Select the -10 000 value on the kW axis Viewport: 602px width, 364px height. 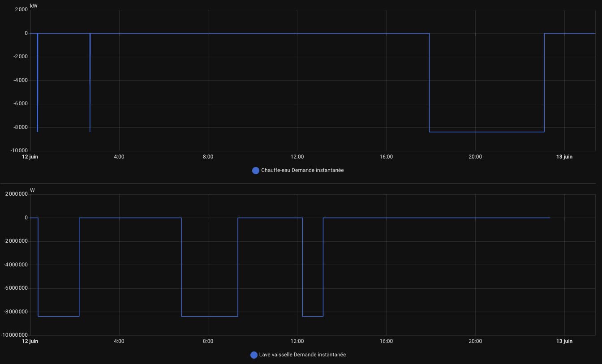[18, 151]
